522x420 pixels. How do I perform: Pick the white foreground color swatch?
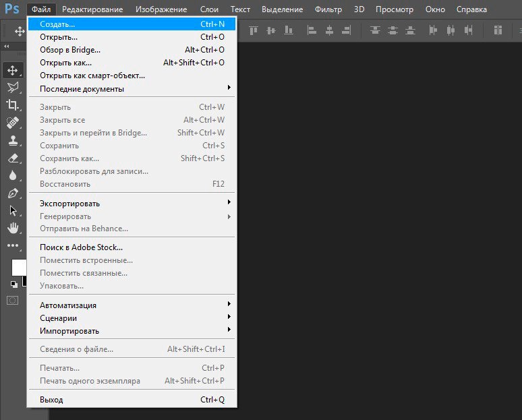19,267
